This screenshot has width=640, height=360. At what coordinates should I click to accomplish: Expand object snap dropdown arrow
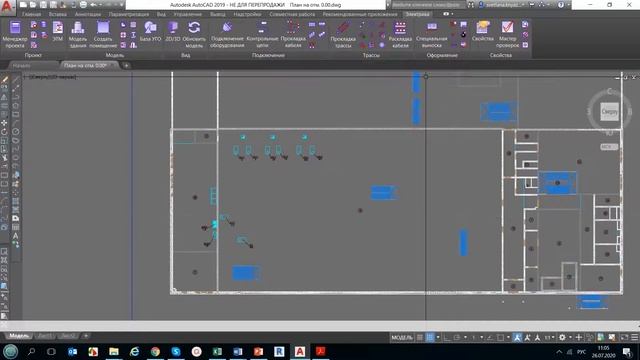508,337
